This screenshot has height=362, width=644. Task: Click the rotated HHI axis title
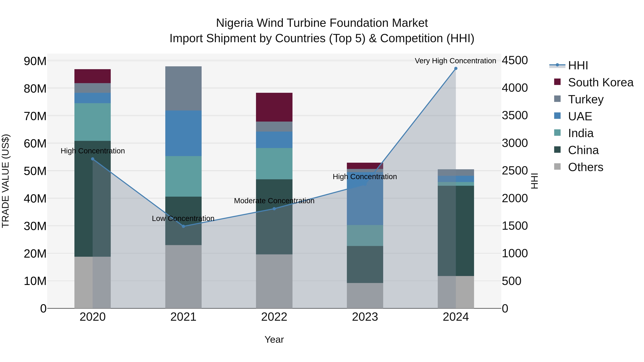pos(534,181)
